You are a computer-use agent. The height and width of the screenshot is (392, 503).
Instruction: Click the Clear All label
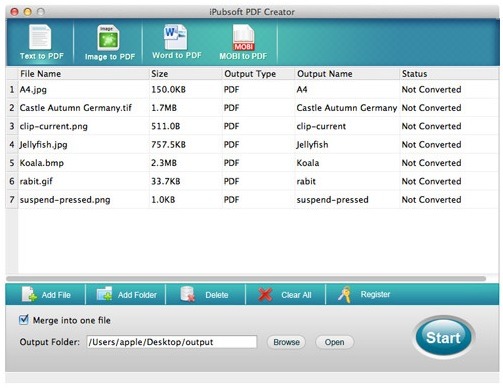tap(296, 295)
